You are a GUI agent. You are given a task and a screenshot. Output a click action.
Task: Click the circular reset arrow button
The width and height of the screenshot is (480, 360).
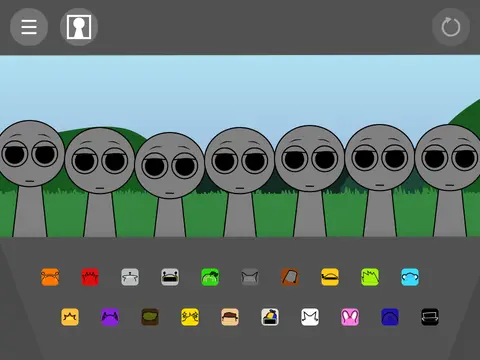tap(451, 27)
